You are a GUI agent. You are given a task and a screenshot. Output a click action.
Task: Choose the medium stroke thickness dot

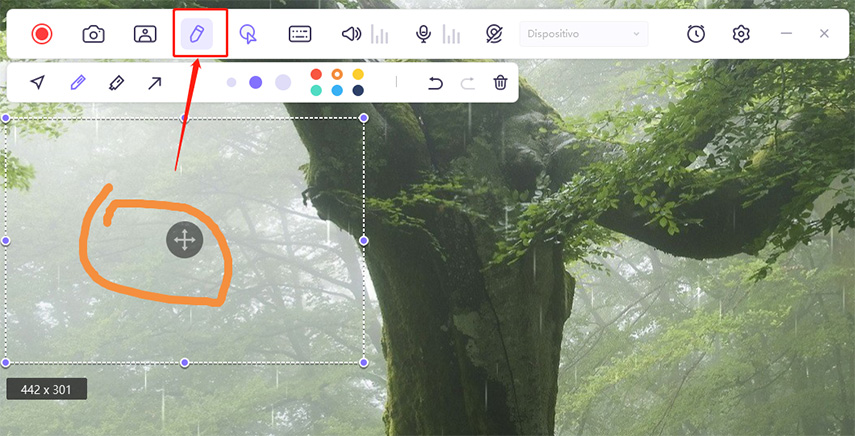pos(255,82)
